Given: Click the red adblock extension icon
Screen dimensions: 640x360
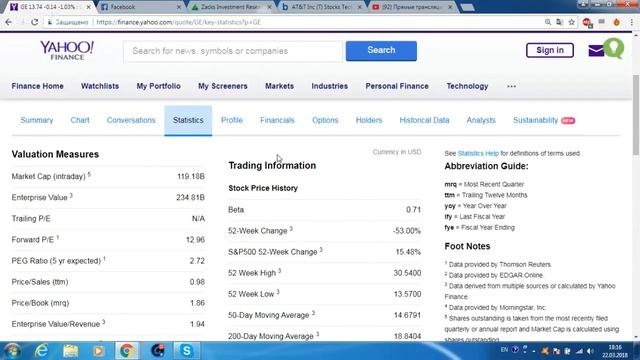Looking at the screenshot, I should click(x=587, y=22).
